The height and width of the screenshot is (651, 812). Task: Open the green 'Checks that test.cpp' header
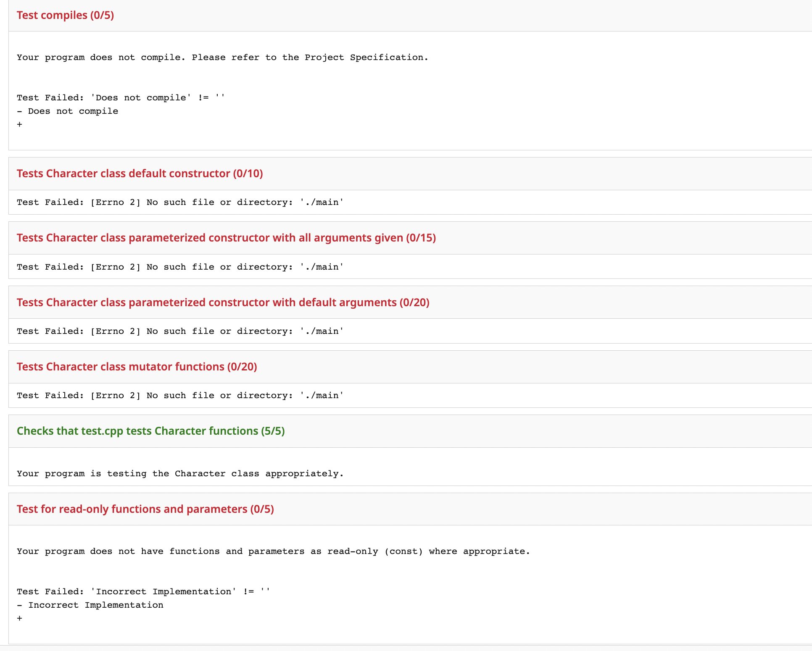coord(150,431)
